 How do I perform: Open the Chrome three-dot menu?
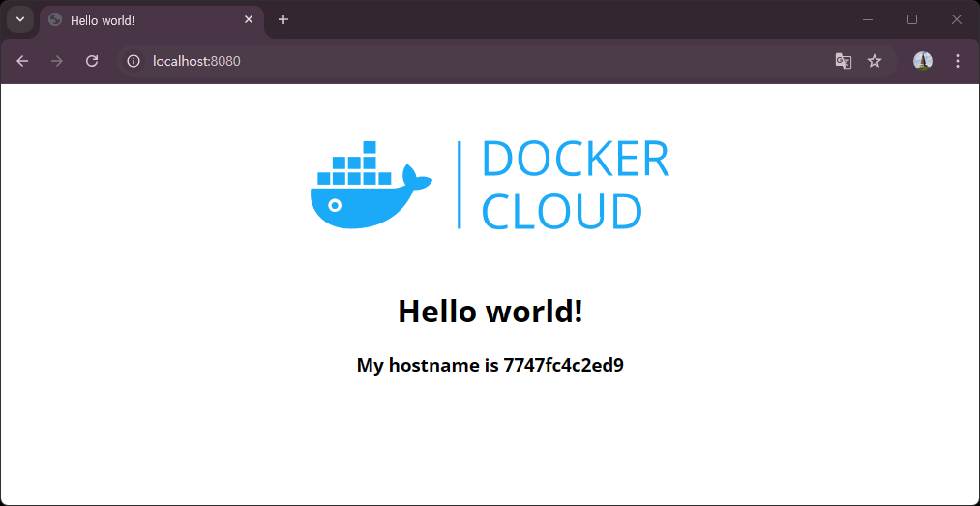[x=958, y=61]
